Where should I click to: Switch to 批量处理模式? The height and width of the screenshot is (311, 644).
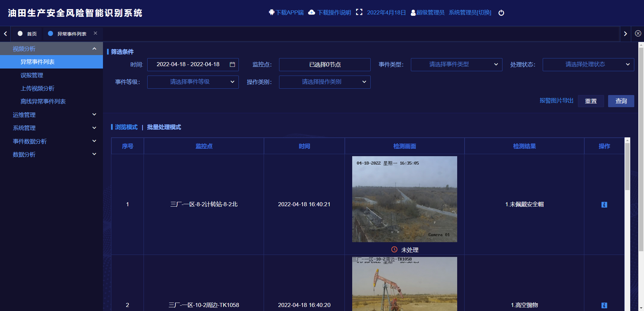pyautogui.click(x=164, y=127)
